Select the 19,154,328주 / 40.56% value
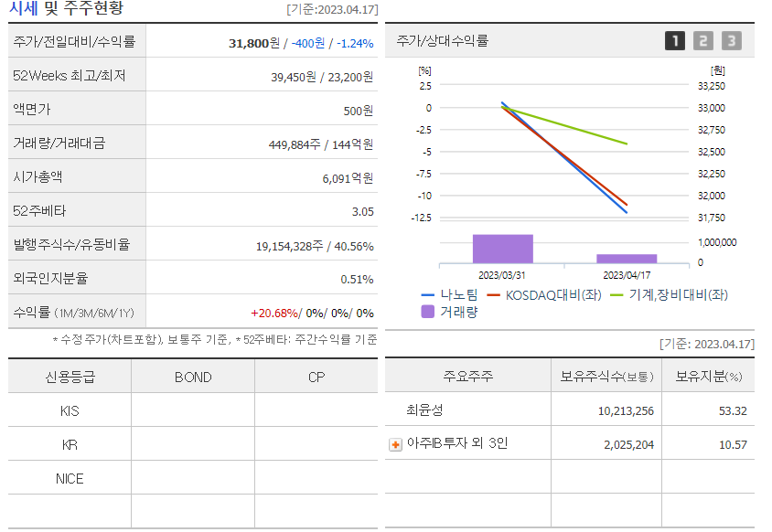The height and width of the screenshot is (532, 772). [x=315, y=246]
